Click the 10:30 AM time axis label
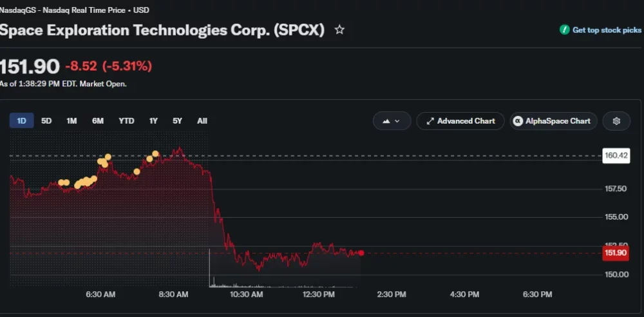Viewport: 644px width, 317px height. click(246, 294)
